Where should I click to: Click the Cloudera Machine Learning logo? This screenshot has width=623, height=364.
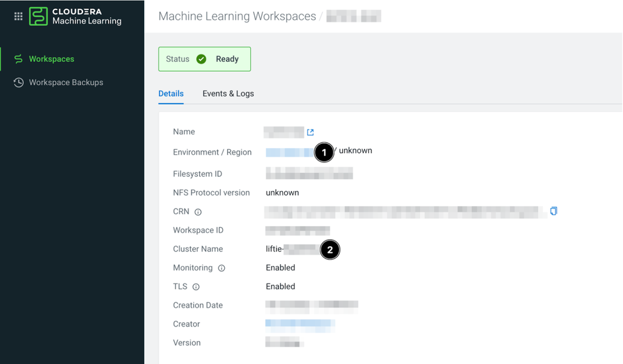(x=76, y=16)
